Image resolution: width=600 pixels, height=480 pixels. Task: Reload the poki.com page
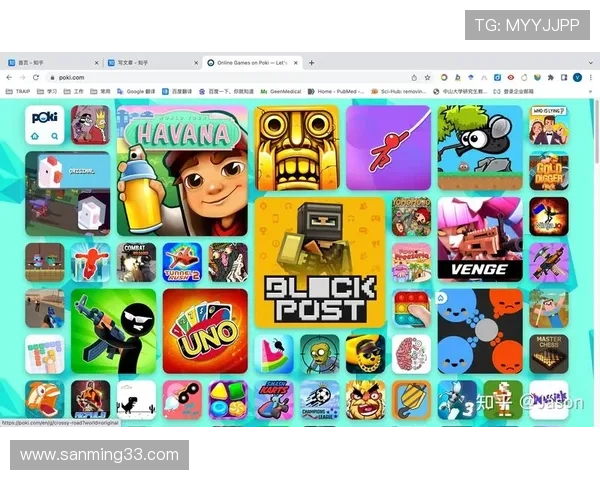click(x=36, y=77)
